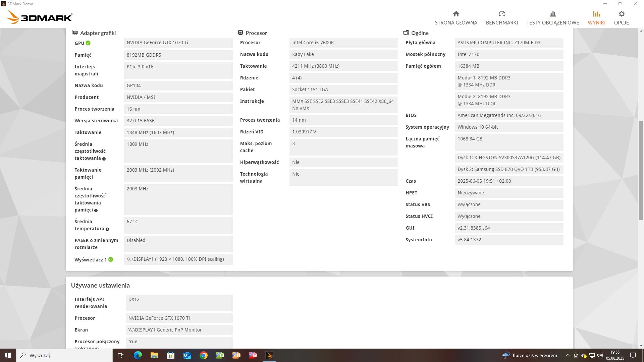
Task: Select the American Megatrends Inc. BIOS value
Action: 509,115
